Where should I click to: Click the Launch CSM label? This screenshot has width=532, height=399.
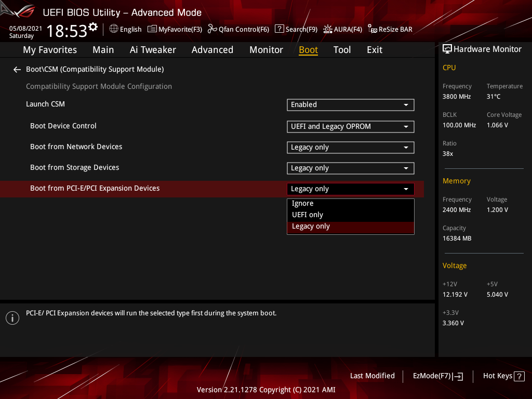coord(46,104)
